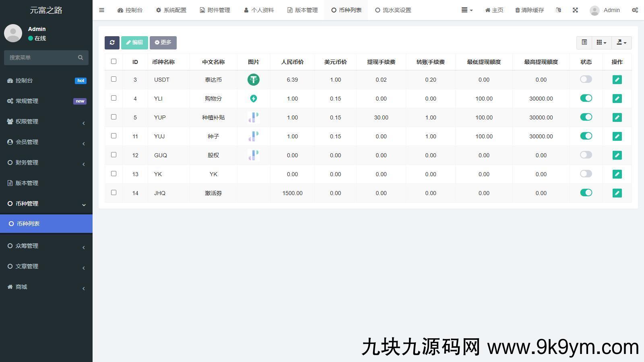Viewport: 644px width, 362px height.
Task: Open the gears settings icon at top right
Action: click(635, 10)
